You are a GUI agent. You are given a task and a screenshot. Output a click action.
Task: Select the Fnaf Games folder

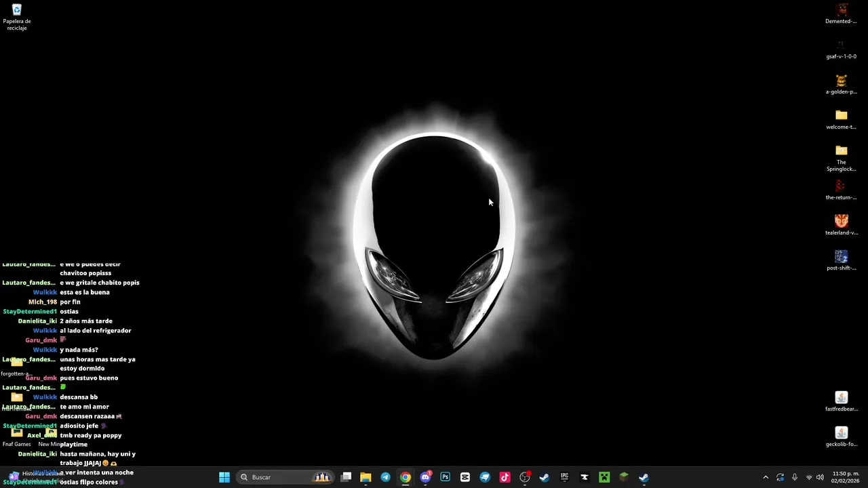click(17, 436)
